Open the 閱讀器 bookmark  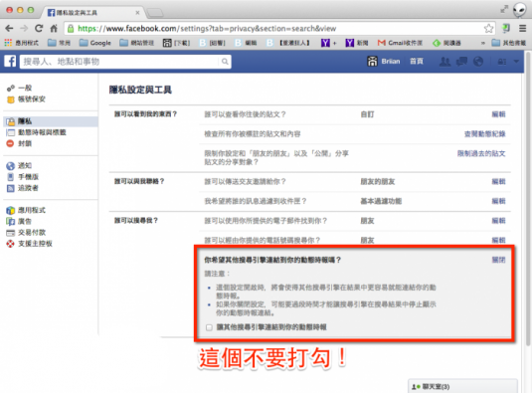click(446, 43)
